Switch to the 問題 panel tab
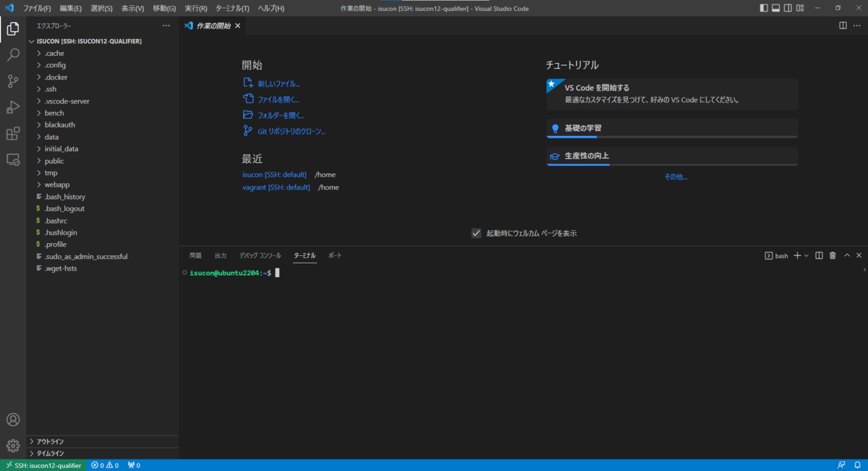 pyautogui.click(x=196, y=255)
